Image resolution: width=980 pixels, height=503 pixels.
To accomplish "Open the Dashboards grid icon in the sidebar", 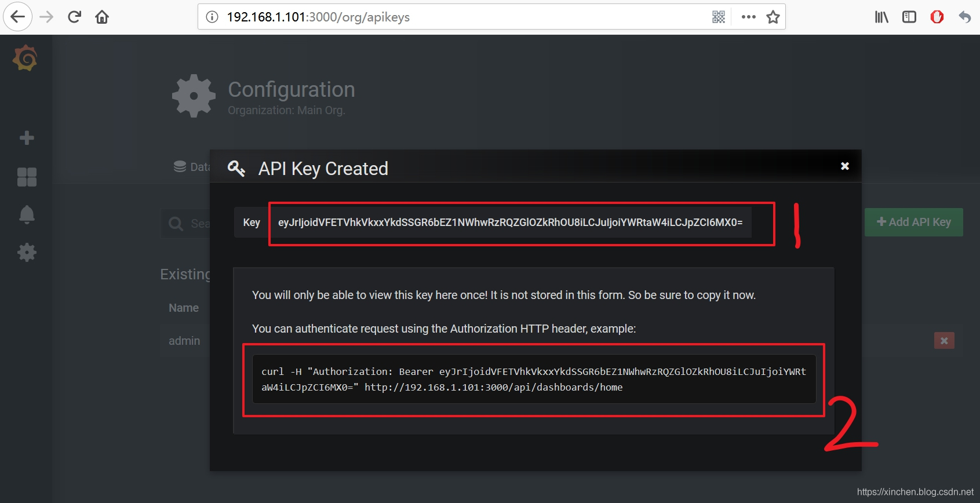I will [x=27, y=177].
